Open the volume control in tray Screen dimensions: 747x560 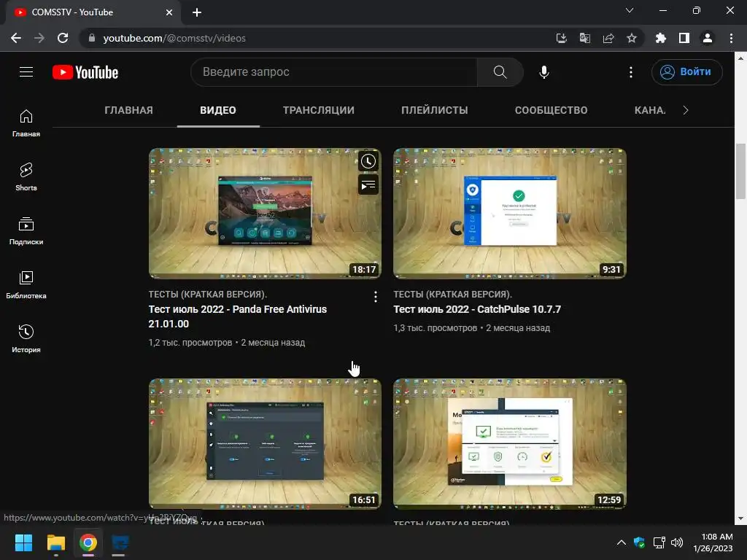coord(676,542)
